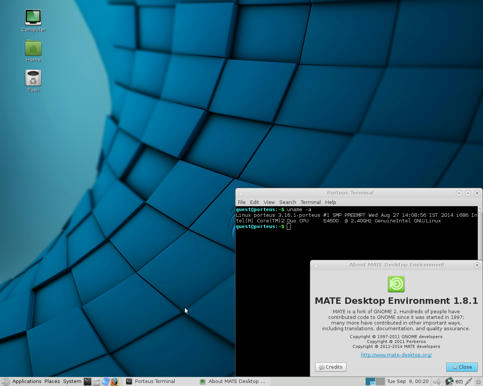Image resolution: width=483 pixels, height=386 pixels.
Task: Click the panel clock showing Tue Sep 9
Action: [407, 381]
